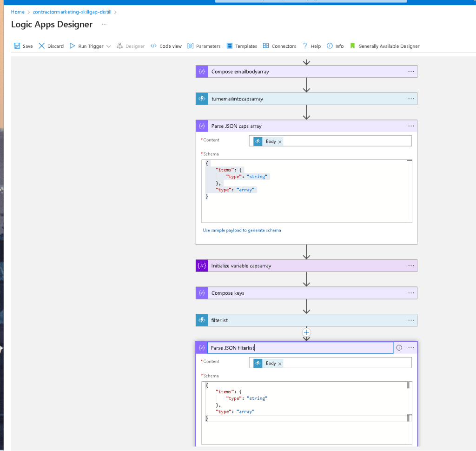This screenshot has width=476, height=451.
Task: Click the Info circle icon
Action: pyautogui.click(x=330, y=46)
